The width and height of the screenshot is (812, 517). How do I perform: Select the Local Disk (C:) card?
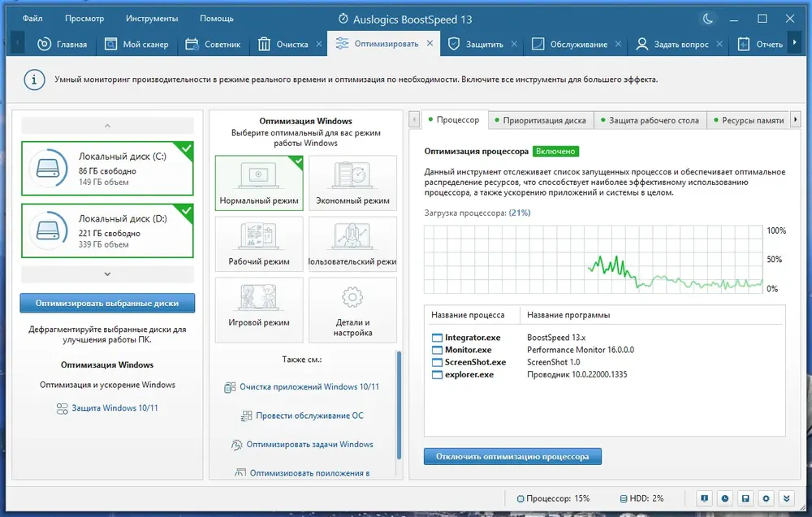(x=107, y=168)
